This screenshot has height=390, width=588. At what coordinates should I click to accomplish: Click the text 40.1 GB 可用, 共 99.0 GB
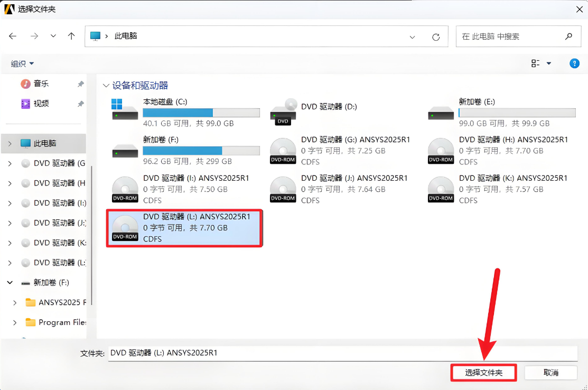[189, 123]
